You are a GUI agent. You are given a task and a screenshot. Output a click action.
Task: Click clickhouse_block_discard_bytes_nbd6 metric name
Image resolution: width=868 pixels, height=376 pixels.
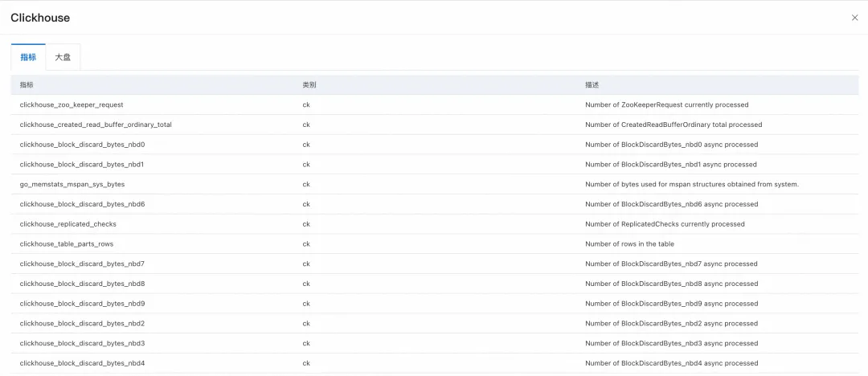click(83, 204)
